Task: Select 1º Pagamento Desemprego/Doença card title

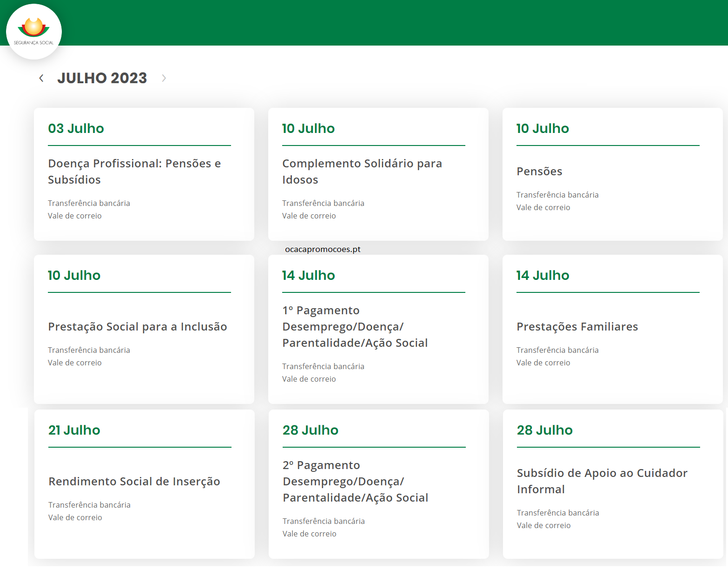Action: coord(355,327)
